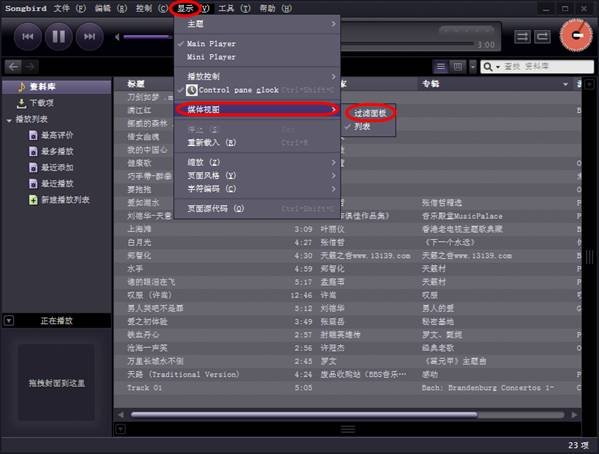The image size is (599, 454).
Task: Mute using the volume speaker icon
Action: point(117,37)
